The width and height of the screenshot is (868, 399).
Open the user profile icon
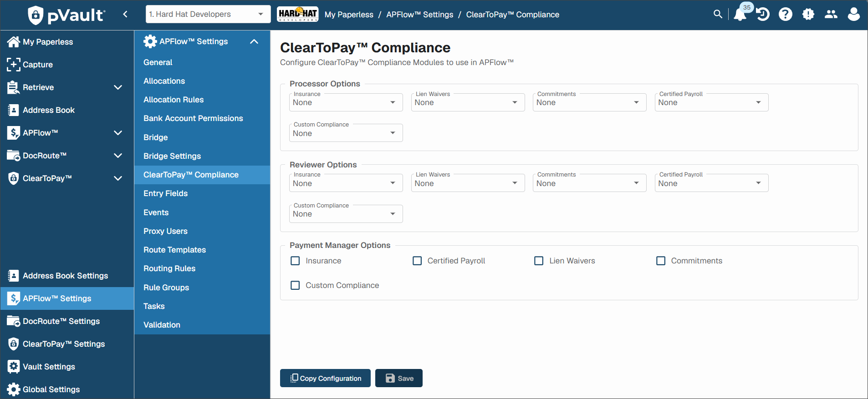[x=854, y=14]
